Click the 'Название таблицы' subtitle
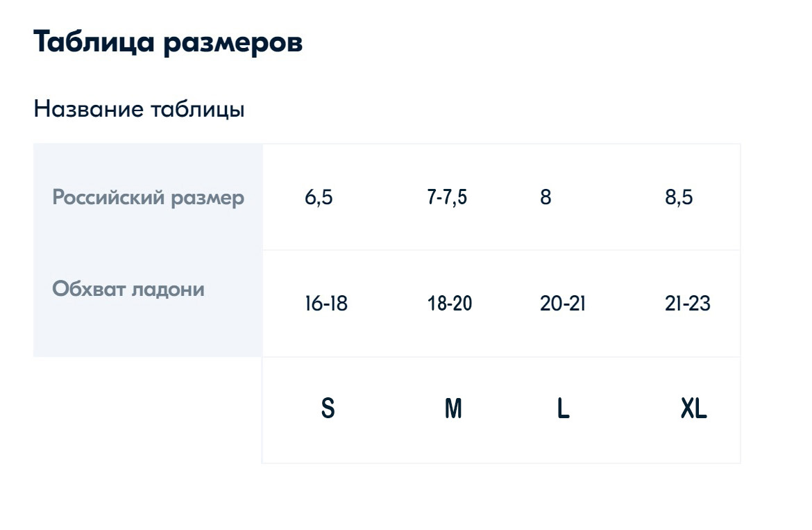812x530 pixels. click(x=139, y=109)
